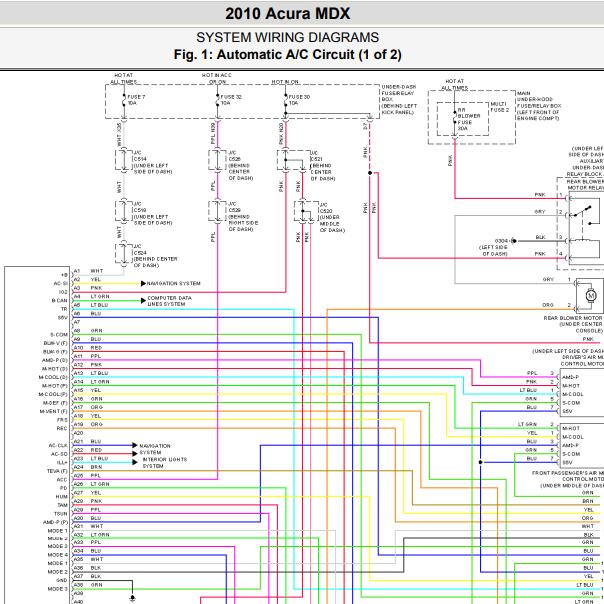Click the 'G304' ground label
Screen dimensions: 604x604
(502, 241)
